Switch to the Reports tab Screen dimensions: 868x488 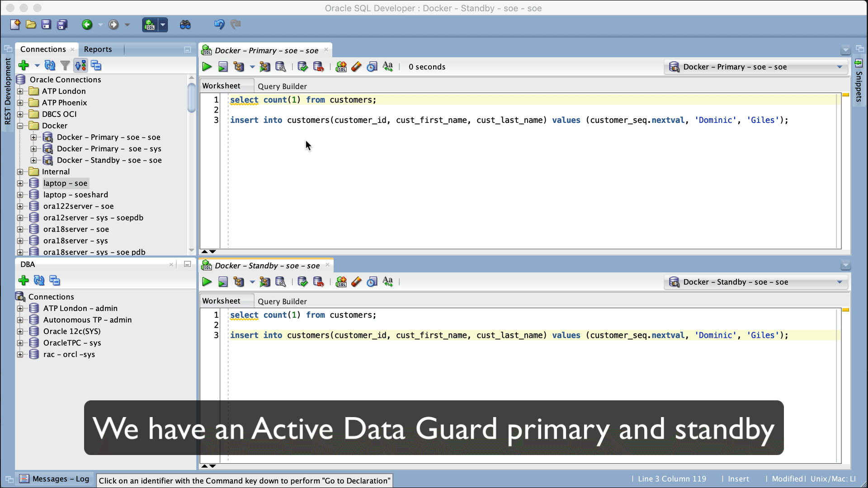pos(98,49)
